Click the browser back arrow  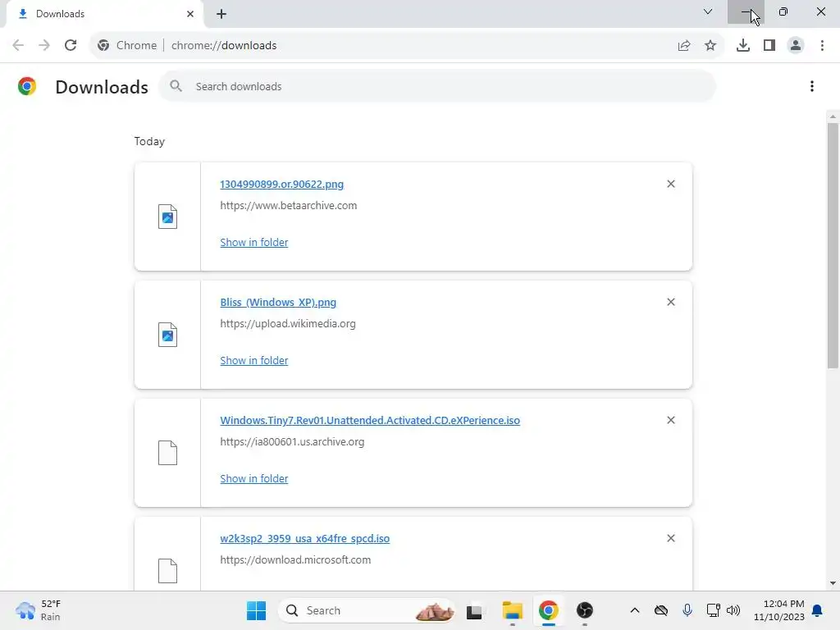tap(18, 45)
